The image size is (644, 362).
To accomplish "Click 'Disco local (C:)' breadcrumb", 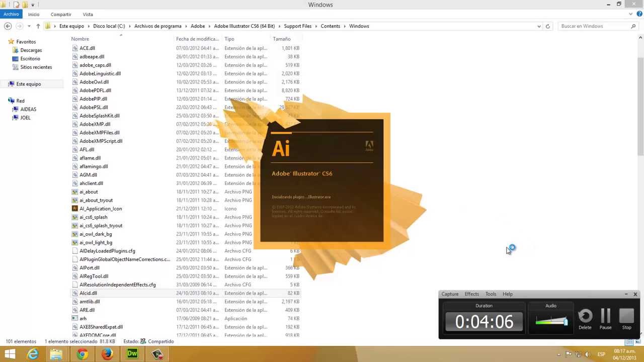I will click(x=109, y=26).
